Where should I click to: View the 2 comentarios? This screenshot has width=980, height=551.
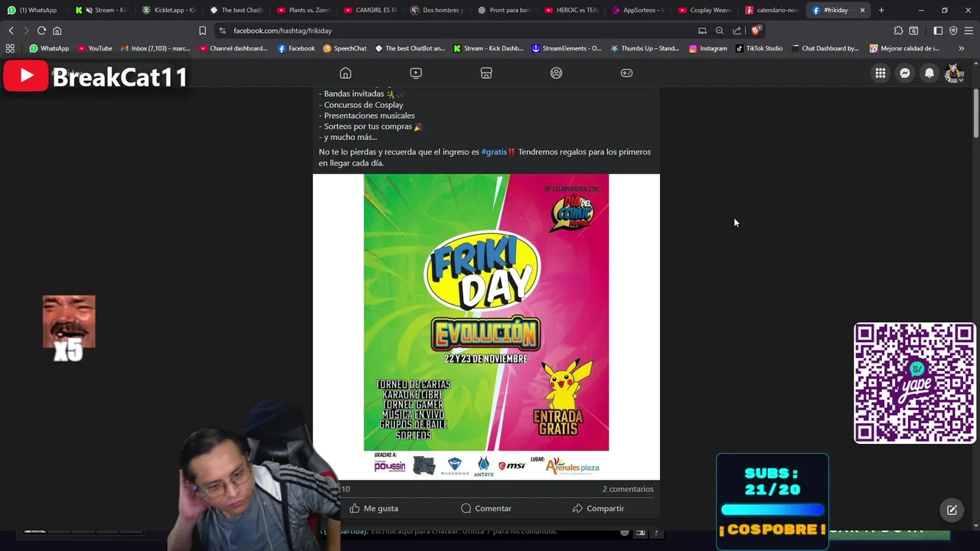[x=628, y=489]
